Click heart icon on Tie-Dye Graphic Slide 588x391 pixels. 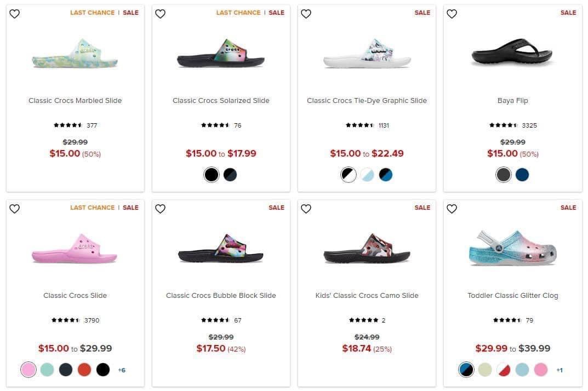pos(306,14)
